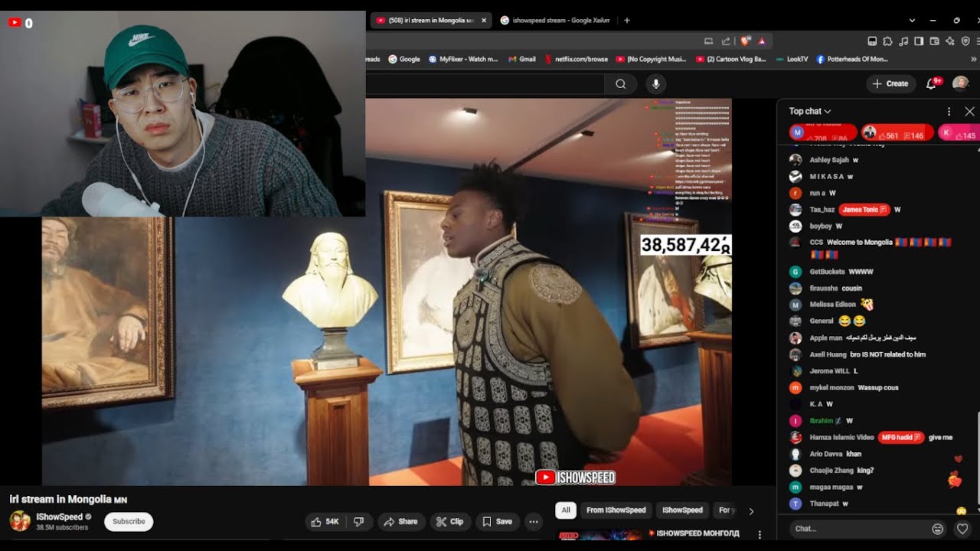Viewport: 980px width, 551px height.
Task: Open the Leo AI sparkle icon
Action: (950, 41)
